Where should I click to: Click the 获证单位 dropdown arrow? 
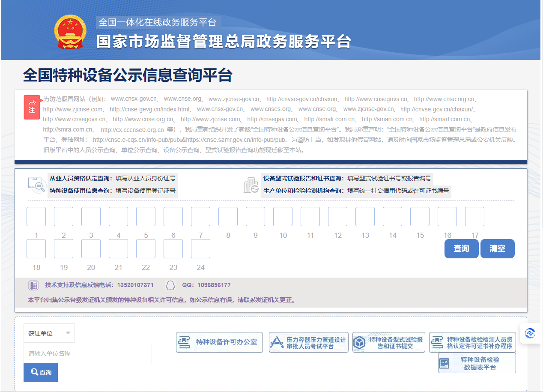point(68,333)
